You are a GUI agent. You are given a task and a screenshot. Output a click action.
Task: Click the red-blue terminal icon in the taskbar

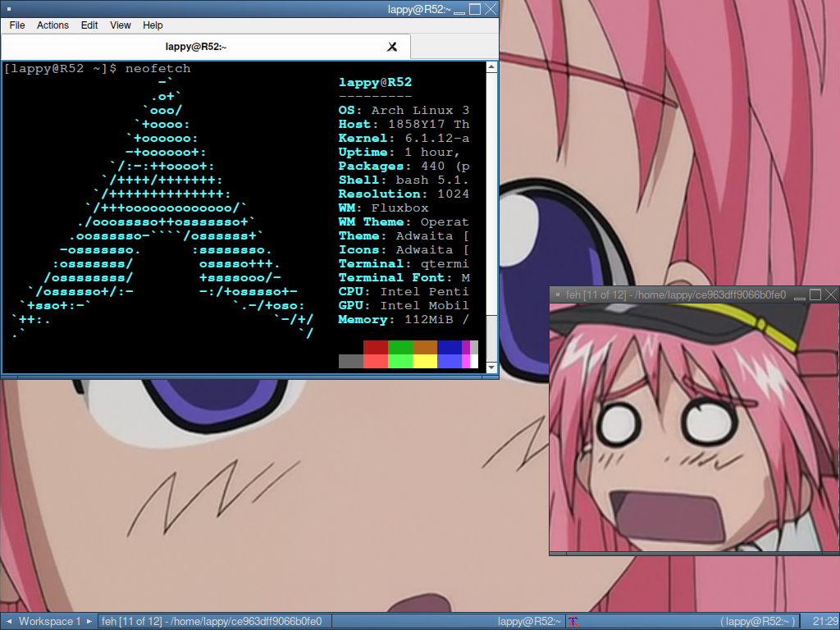573,622
